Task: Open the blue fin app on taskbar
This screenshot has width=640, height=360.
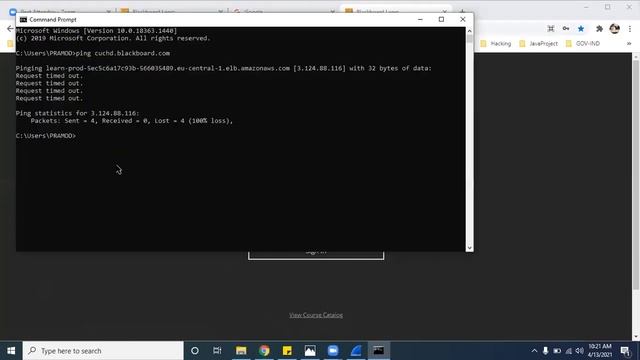Action: pyautogui.click(x=356, y=351)
